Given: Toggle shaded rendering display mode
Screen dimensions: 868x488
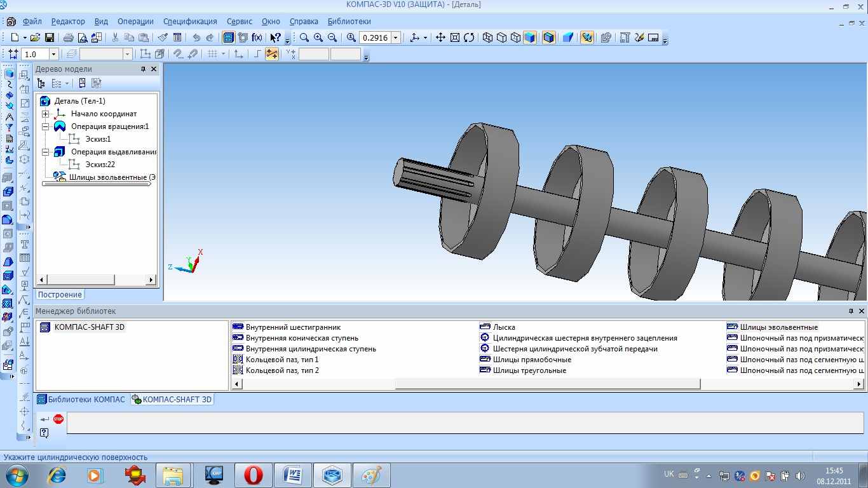Looking at the screenshot, I should coord(529,37).
